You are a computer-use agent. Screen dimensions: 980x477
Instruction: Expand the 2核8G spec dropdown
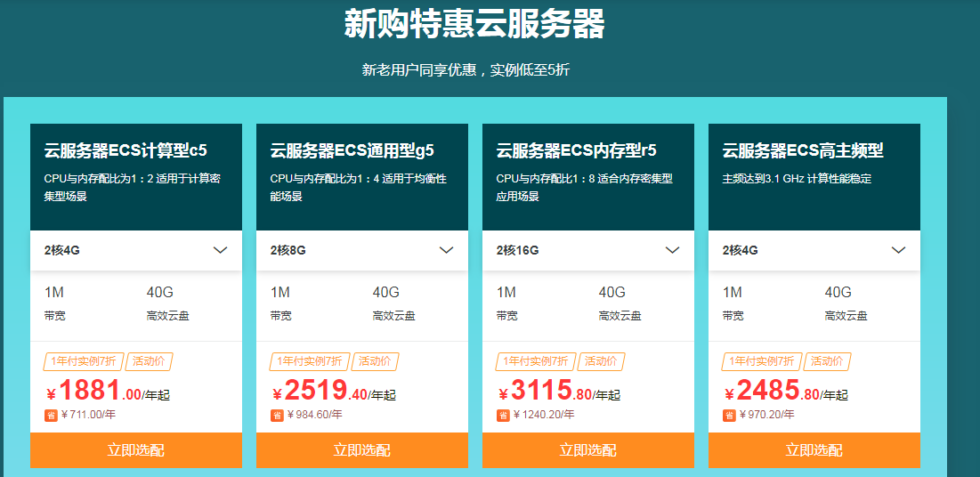point(362,251)
